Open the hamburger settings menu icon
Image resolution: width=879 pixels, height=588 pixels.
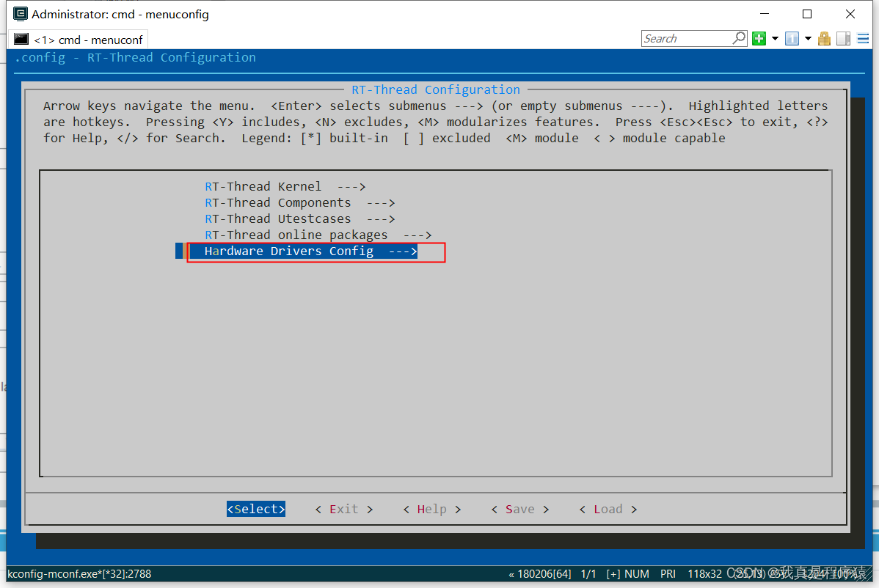tap(864, 39)
